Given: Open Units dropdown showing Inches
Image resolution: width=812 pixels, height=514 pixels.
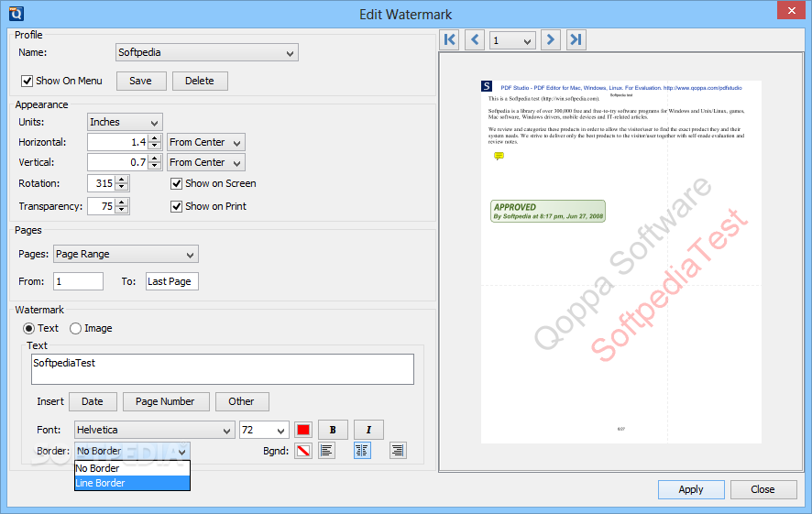Looking at the screenshot, I should pyautogui.click(x=125, y=122).
